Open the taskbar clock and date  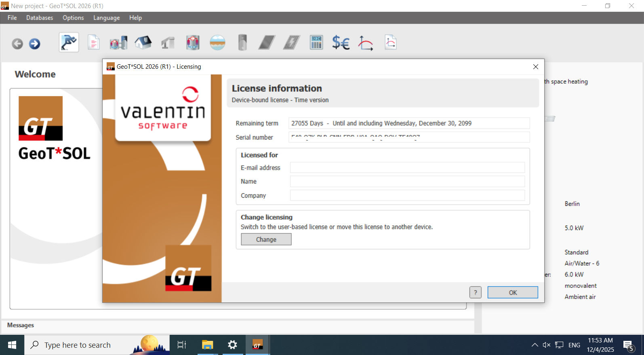(x=600, y=345)
